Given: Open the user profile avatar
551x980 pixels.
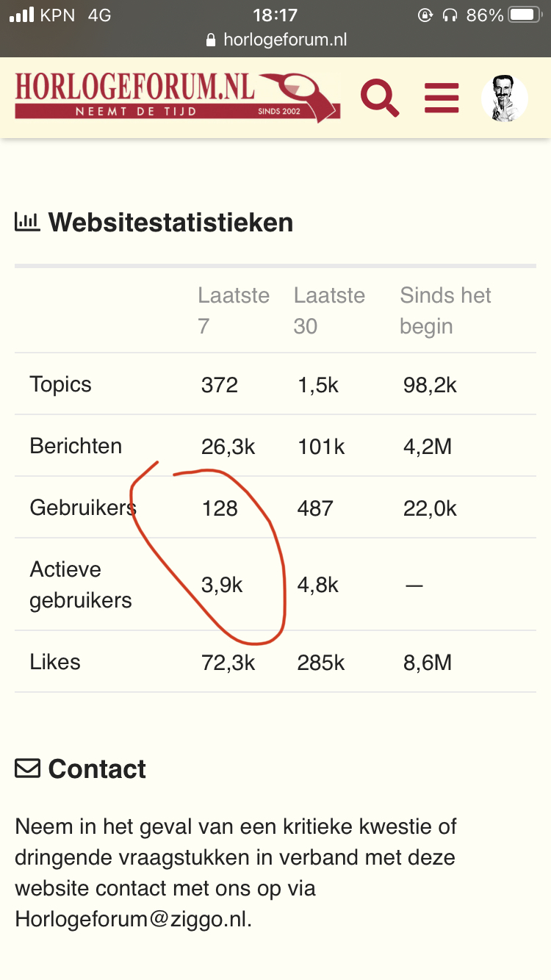Looking at the screenshot, I should [x=505, y=98].
